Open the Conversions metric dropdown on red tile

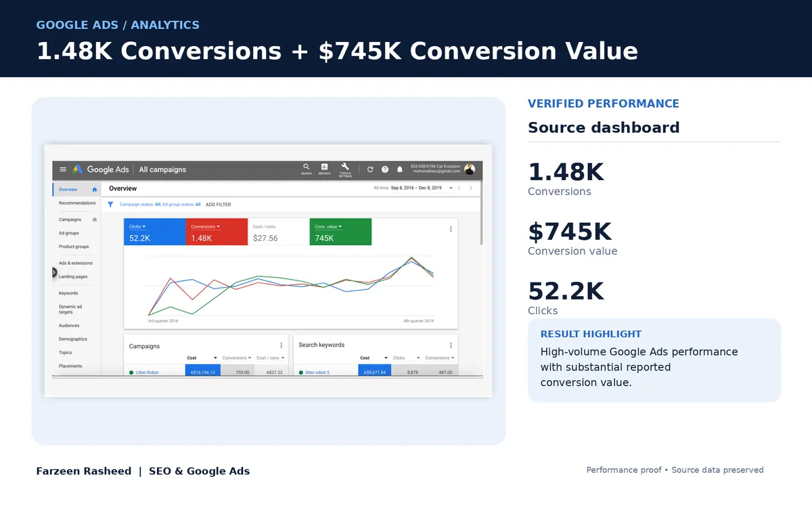pyautogui.click(x=206, y=226)
